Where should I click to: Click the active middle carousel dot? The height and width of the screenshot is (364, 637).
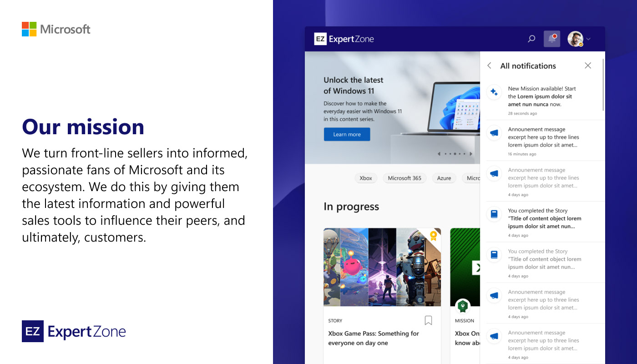[455, 154]
